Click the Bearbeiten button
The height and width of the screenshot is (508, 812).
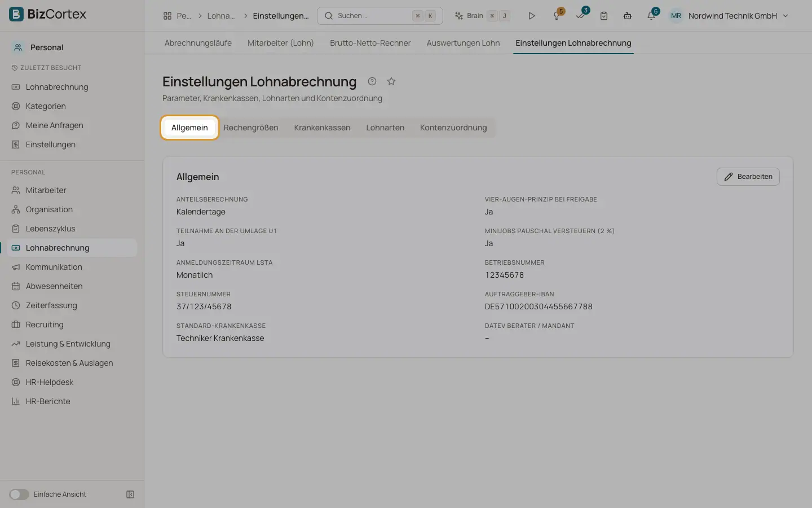748,177
